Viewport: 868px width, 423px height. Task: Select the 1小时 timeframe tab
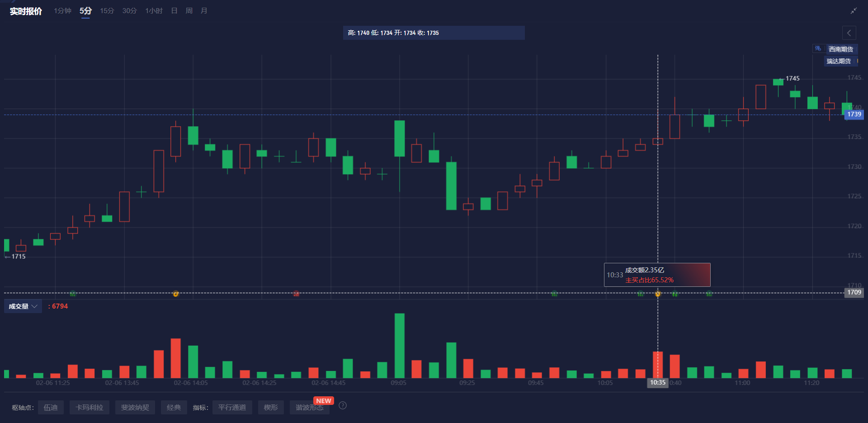pos(154,11)
